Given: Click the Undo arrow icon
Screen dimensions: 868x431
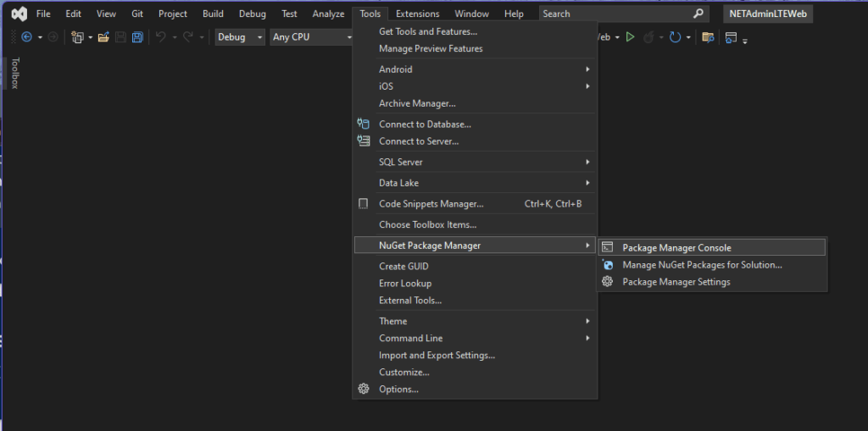Looking at the screenshot, I should point(161,37).
